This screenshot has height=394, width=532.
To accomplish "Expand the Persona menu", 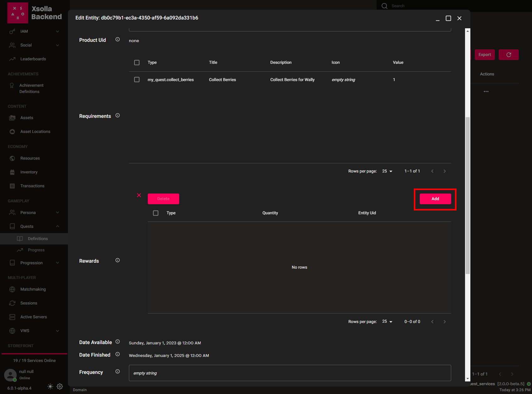I will pos(34,213).
